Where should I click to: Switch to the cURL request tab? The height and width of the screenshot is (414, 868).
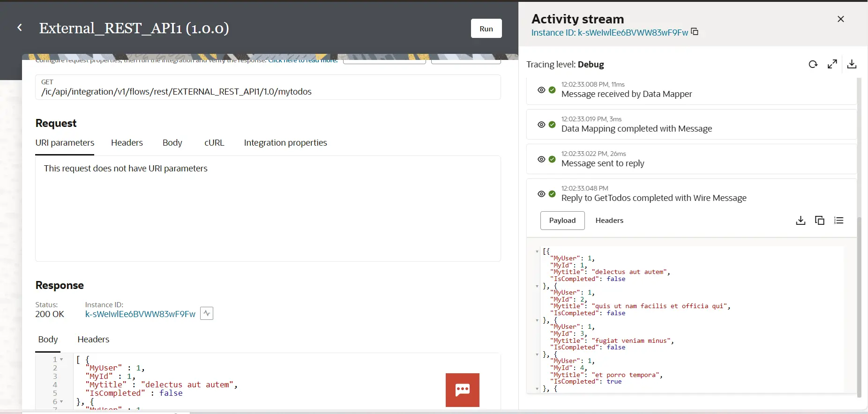(x=214, y=143)
